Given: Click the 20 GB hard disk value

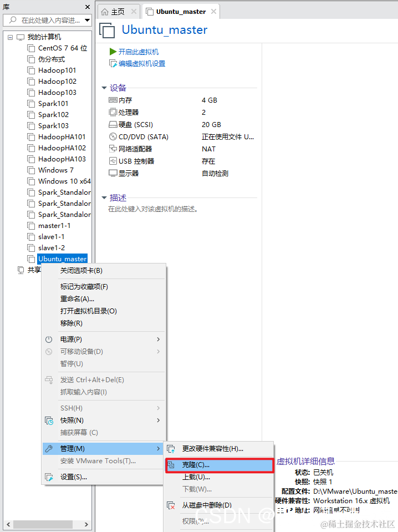Looking at the screenshot, I should (212, 125).
